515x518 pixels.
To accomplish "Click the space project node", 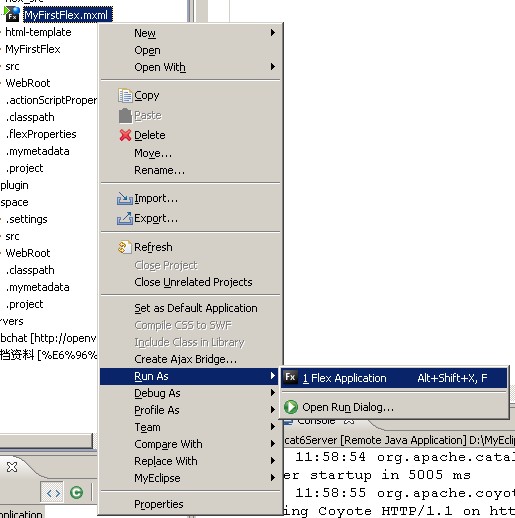I will (x=14, y=202).
